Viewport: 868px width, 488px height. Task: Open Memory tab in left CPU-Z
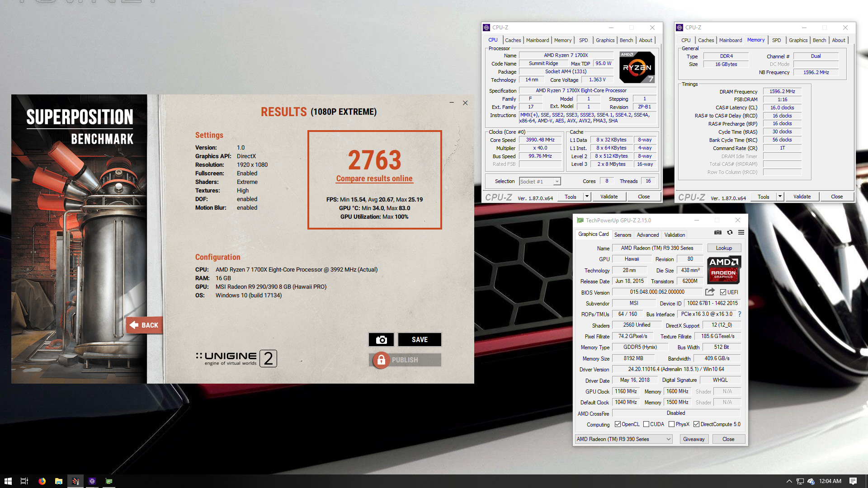tap(562, 40)
